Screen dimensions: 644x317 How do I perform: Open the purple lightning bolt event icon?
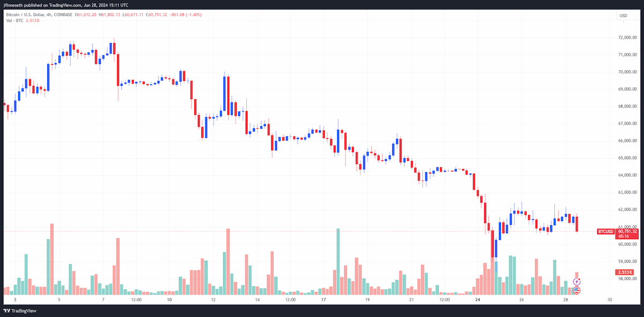[577, 281]
